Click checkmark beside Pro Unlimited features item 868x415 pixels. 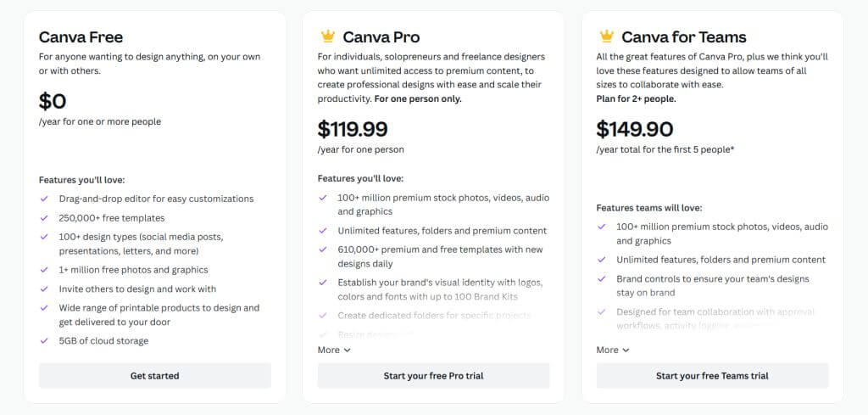(323, 230)
